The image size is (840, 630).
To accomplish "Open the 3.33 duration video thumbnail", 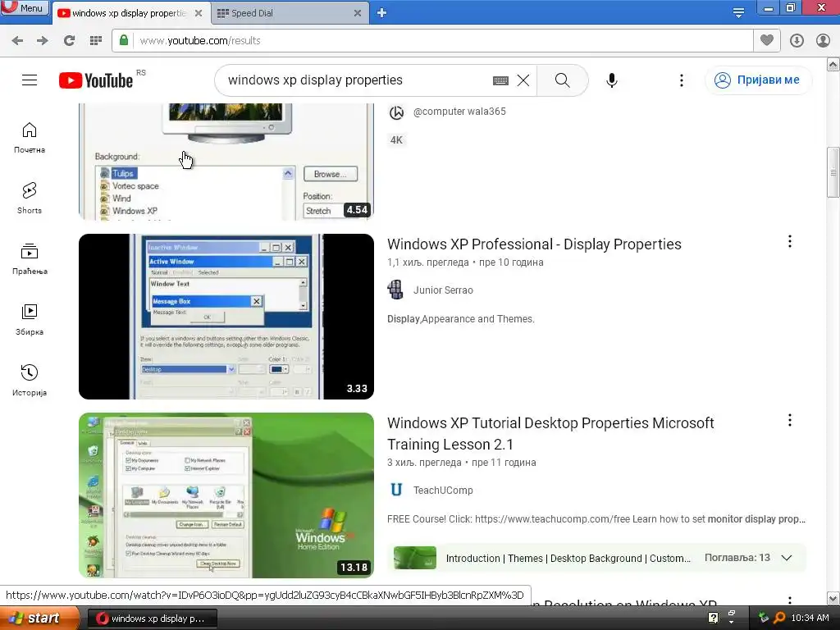I will (226, 316).
